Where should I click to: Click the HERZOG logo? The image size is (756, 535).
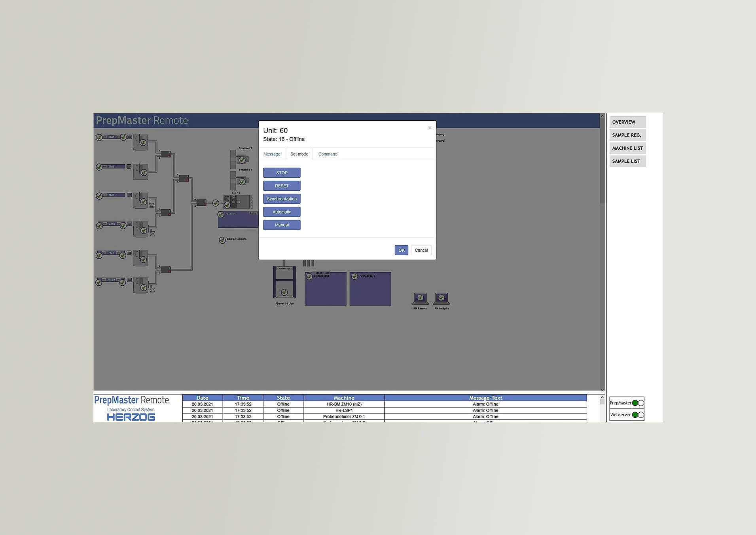131,417
